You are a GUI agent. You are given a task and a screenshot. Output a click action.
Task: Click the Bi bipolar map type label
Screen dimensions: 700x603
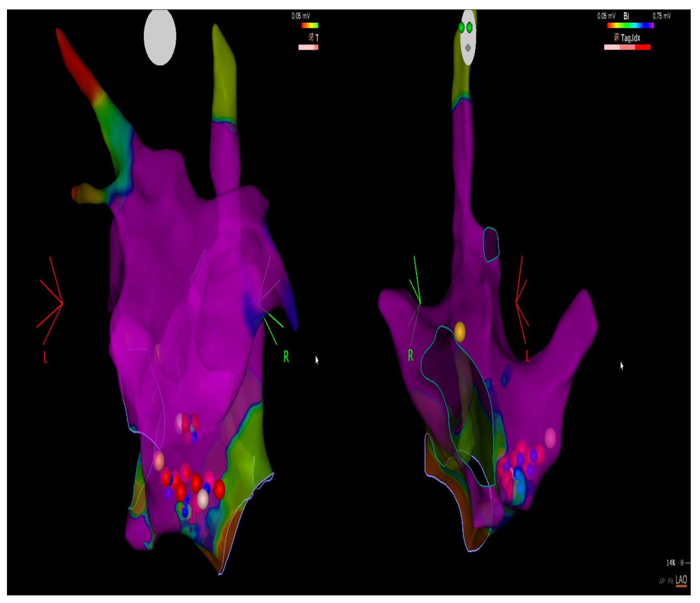(626, 16)
